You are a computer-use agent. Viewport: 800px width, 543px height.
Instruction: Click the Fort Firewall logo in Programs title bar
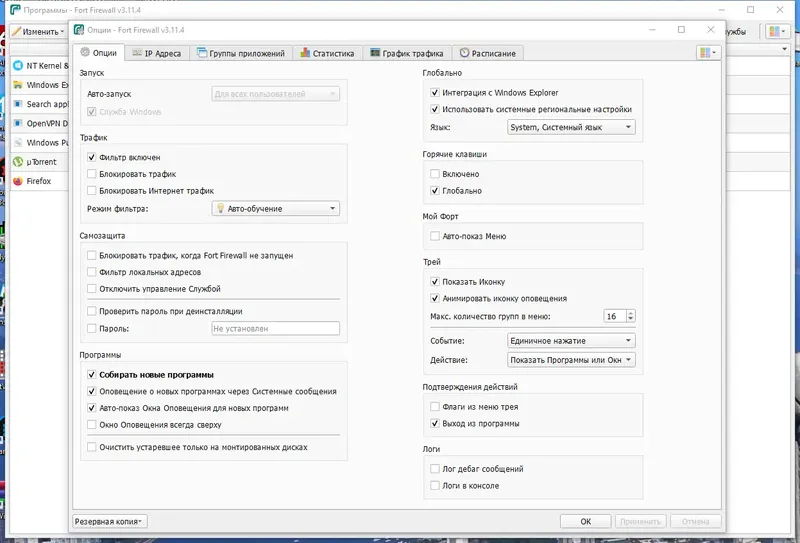[15, 10]
